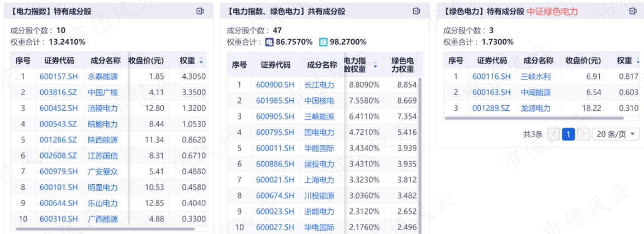
Task: Click the teal 绿 badge icon
Action: coord(324,42)
